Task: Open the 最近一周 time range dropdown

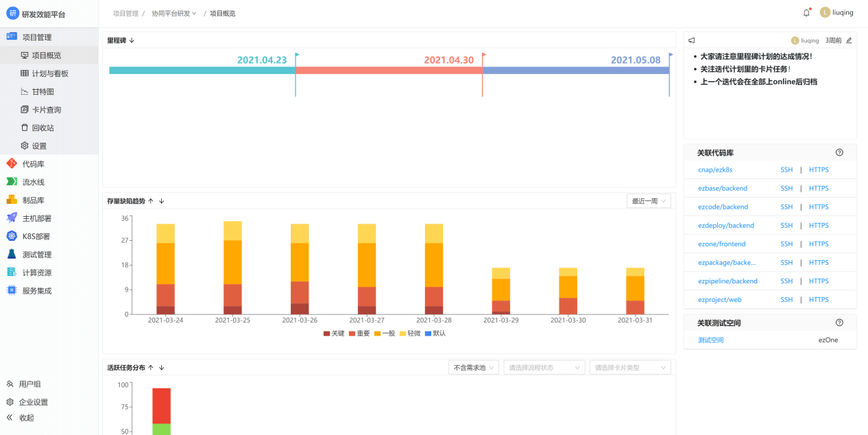Action: (649, 201)
